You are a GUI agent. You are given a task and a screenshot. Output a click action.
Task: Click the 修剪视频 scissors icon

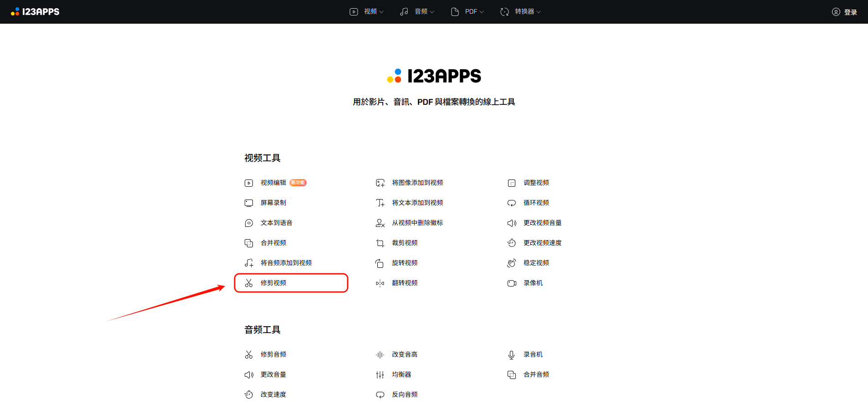[x=249, y=283]
